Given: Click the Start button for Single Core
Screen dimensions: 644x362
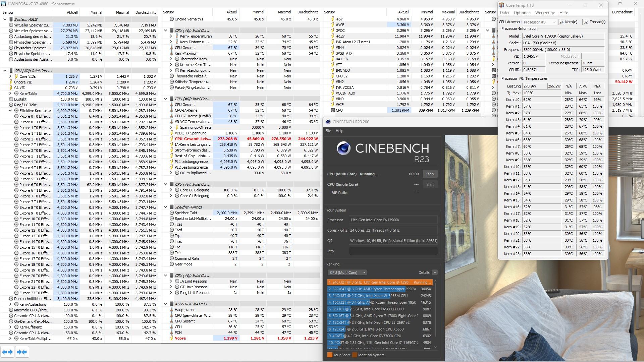Looking at the screenshot, I should 430,184.
